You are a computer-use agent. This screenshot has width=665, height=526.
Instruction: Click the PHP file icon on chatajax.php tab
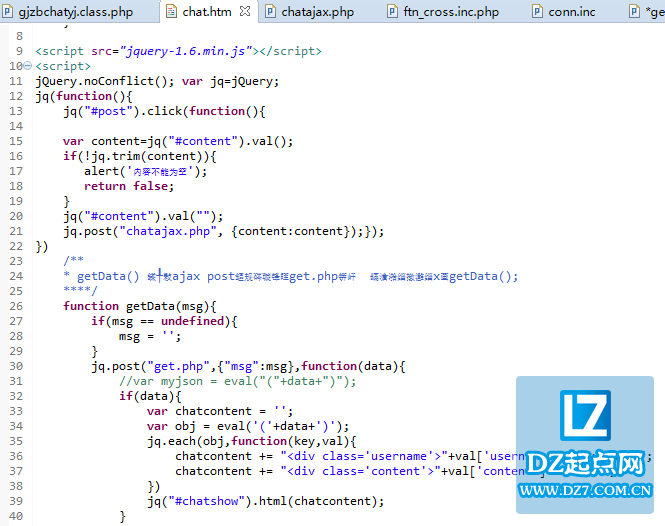(270, 12)
